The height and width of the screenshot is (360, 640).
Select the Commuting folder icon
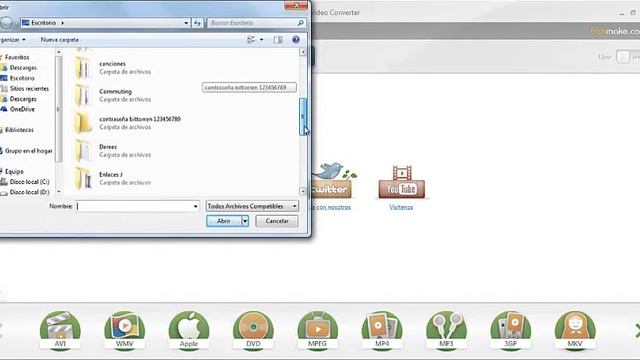83,95
